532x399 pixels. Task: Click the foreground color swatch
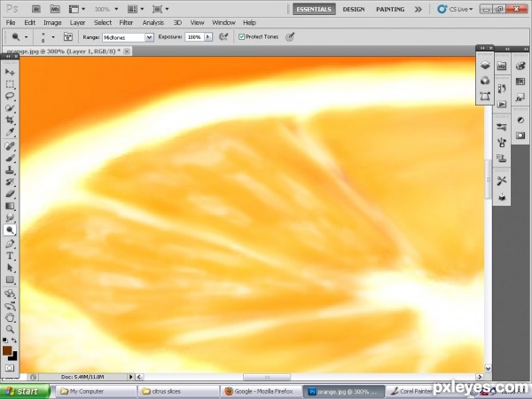point(6,350)
